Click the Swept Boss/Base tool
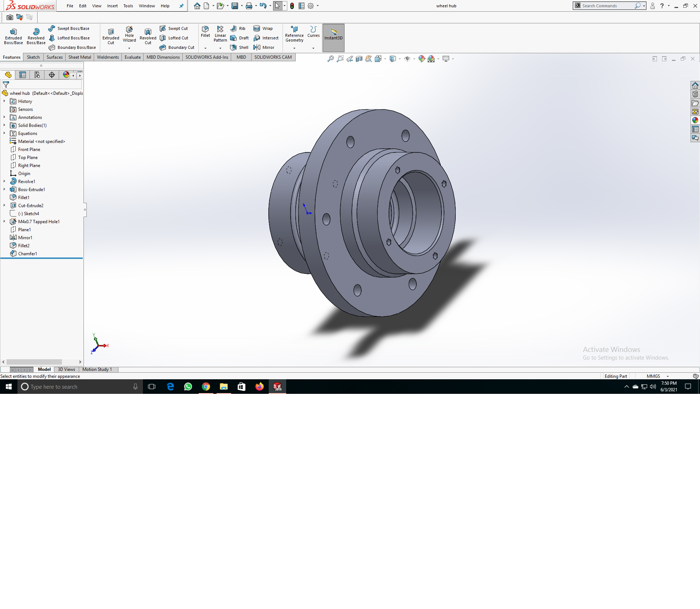 (69, 28)
